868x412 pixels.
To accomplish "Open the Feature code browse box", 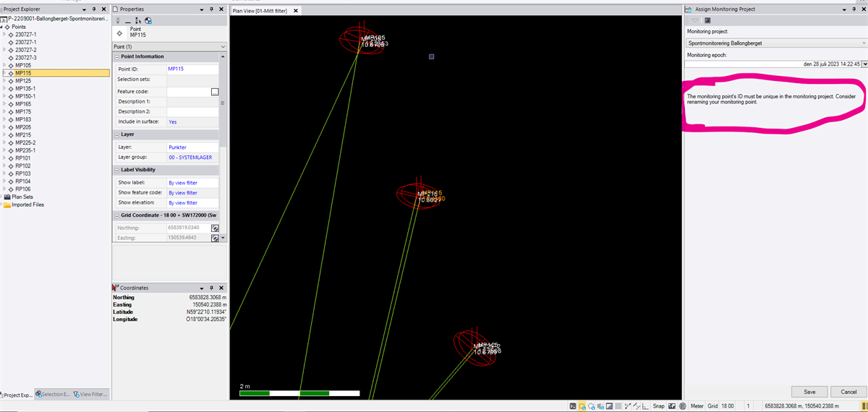I will [x=215, y=92].
